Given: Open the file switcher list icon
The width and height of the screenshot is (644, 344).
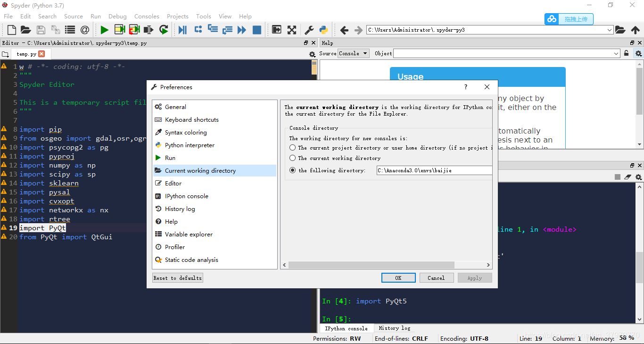Looking at the screenshot, I should tap(70, 30).
